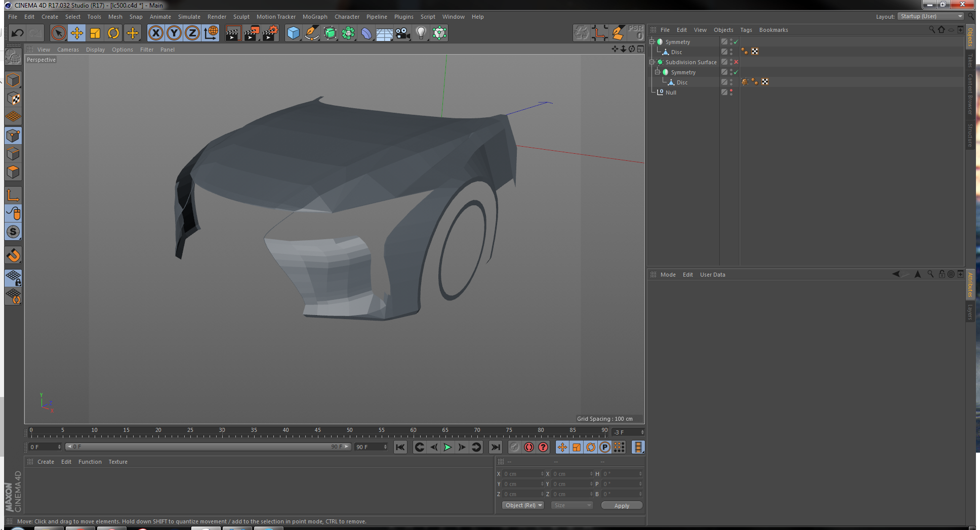980x530 pixels.
Task: Open the Deformer objects icon
Action: [x=366, y=33]
